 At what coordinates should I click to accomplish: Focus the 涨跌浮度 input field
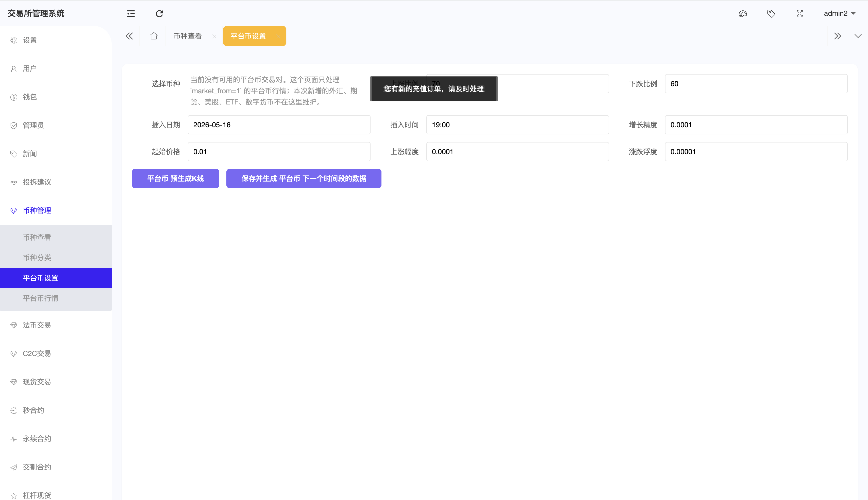[x=756, y=152]
